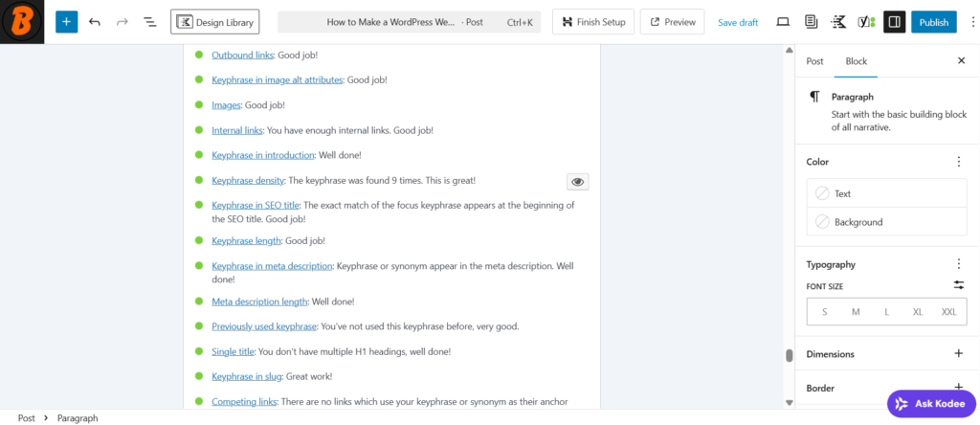This screenshot has height=425, width=980.
Task: Open the Yoast SEO toolbar icon
Action: click(x=865, y=21)
